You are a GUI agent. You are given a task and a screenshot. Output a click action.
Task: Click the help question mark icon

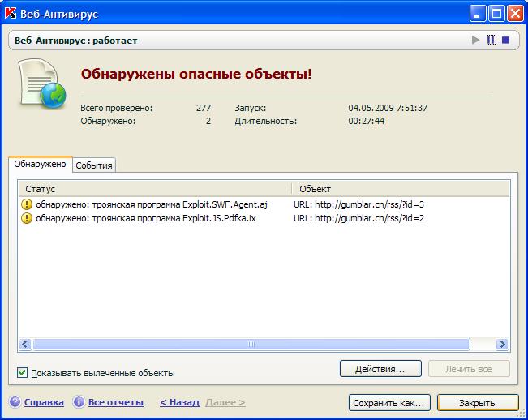click(15, 402)
